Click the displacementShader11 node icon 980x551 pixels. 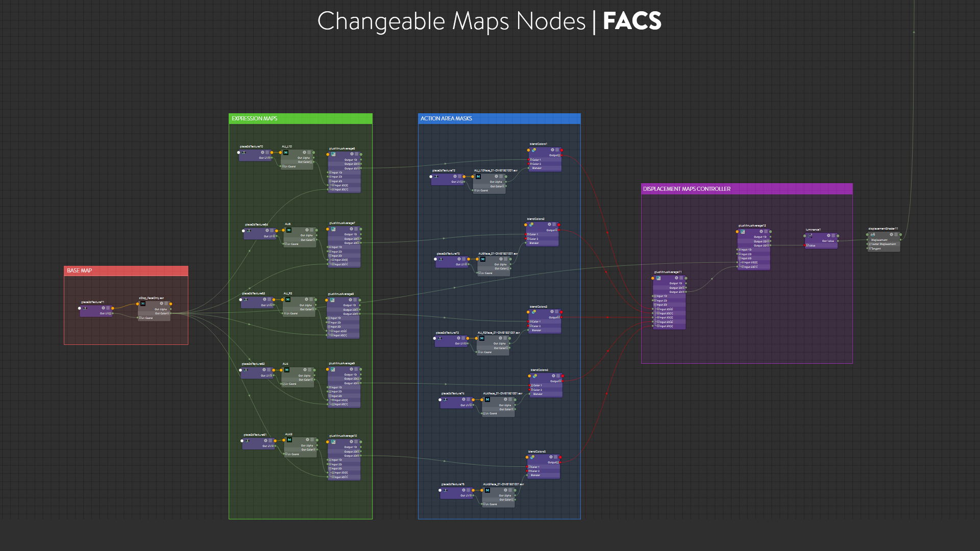[873, 235]
